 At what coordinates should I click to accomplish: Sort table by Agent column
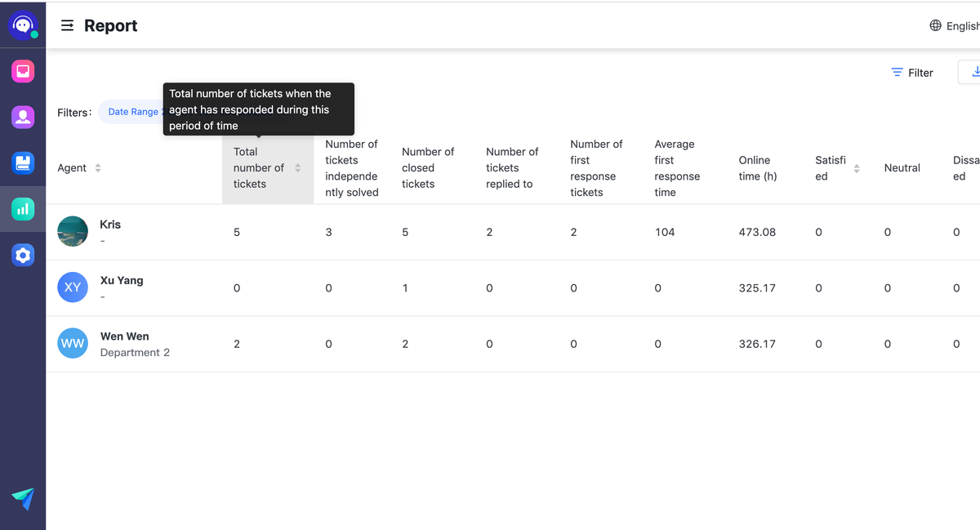coord(98,168)
